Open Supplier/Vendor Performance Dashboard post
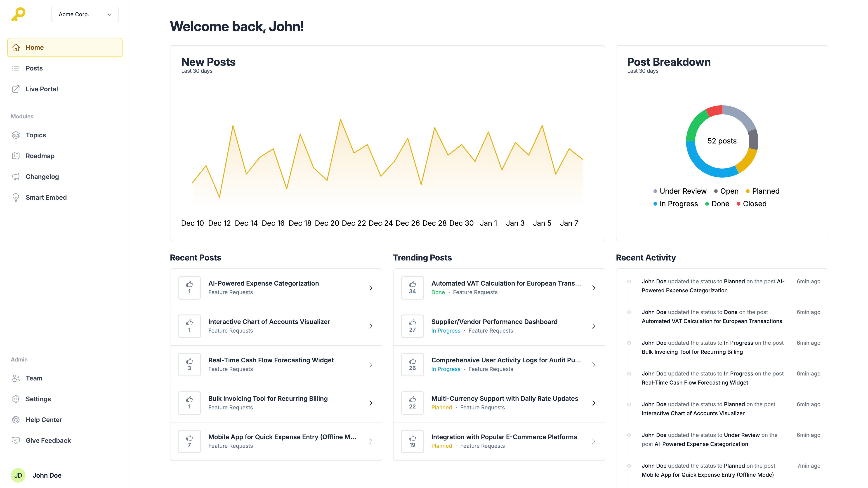 (x=494, y=322)
